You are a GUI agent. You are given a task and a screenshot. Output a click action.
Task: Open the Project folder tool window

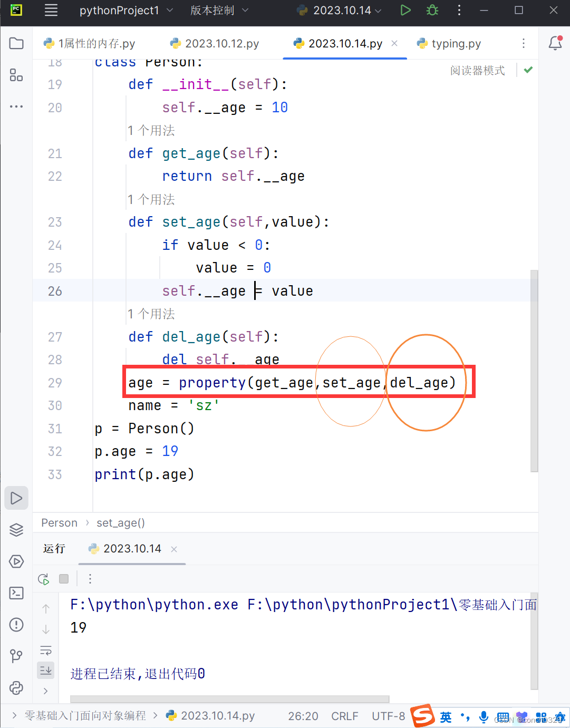coord(16,43)
